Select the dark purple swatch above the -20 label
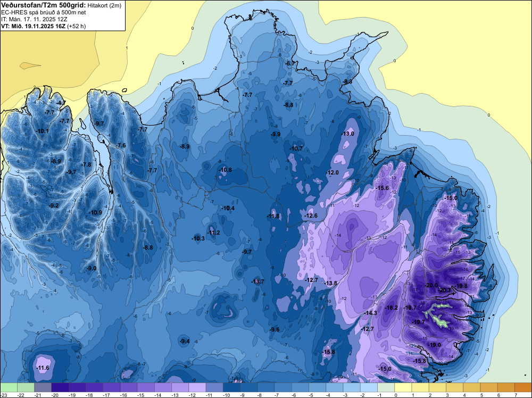This screenshot has width=532, height=398. [x=60, y=387]
